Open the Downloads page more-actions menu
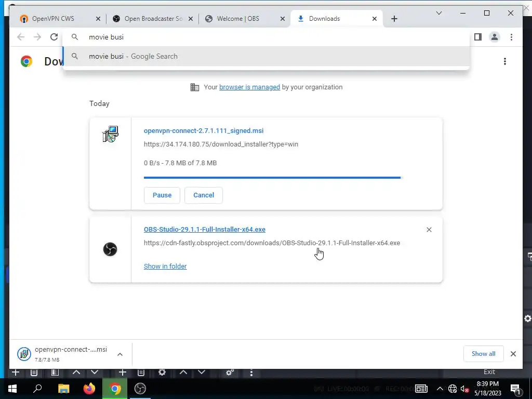Image resolution: width=532 pixels, height=399 pixels. [505, 61]
